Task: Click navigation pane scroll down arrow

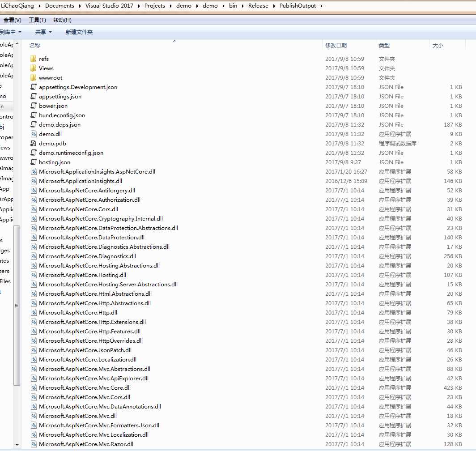Action: [17, 445]
